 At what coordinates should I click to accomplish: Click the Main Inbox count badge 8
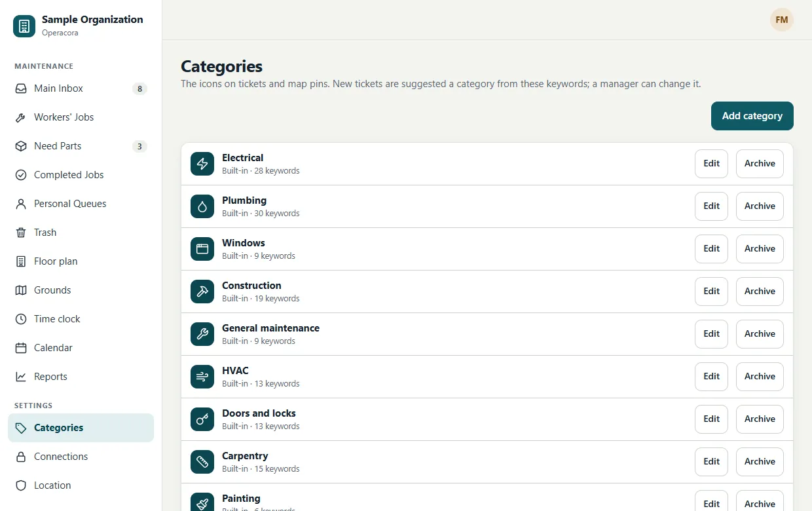139,88
